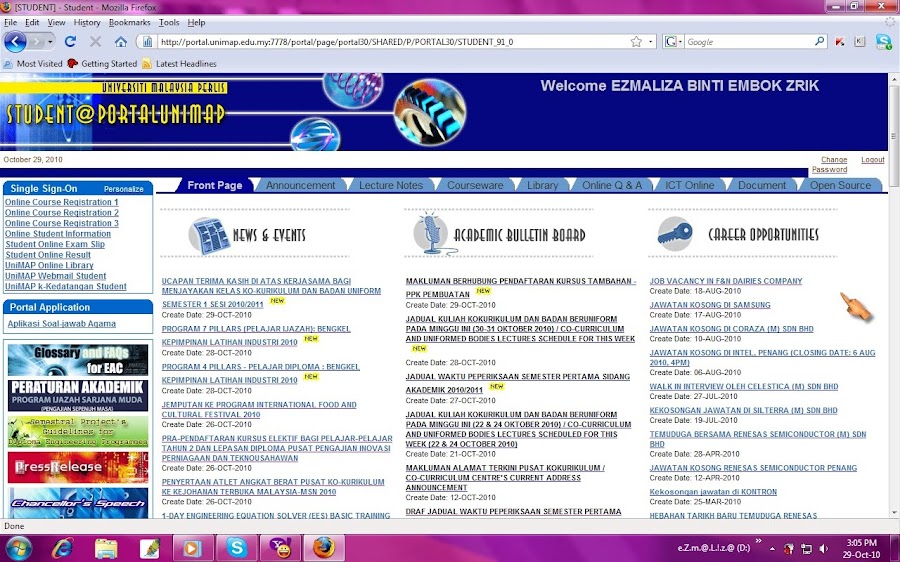
Task: Open the Bookmarks menu
Action: point(130,22)
